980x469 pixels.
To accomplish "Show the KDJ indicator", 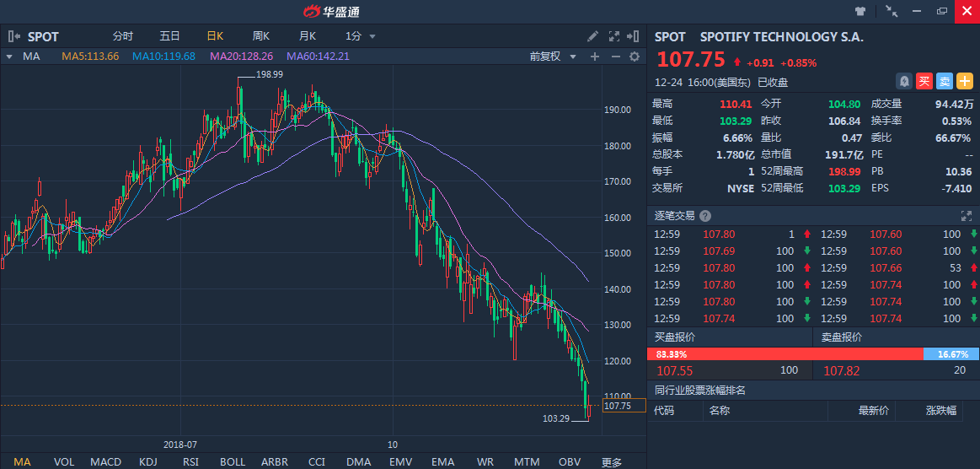I will click(148, 462).
